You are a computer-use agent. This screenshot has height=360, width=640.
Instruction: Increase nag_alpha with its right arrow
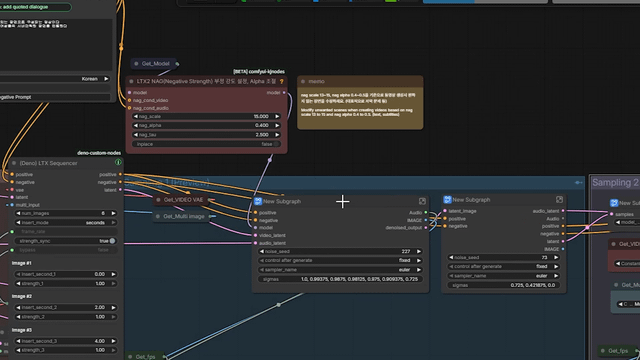point(277,125)
